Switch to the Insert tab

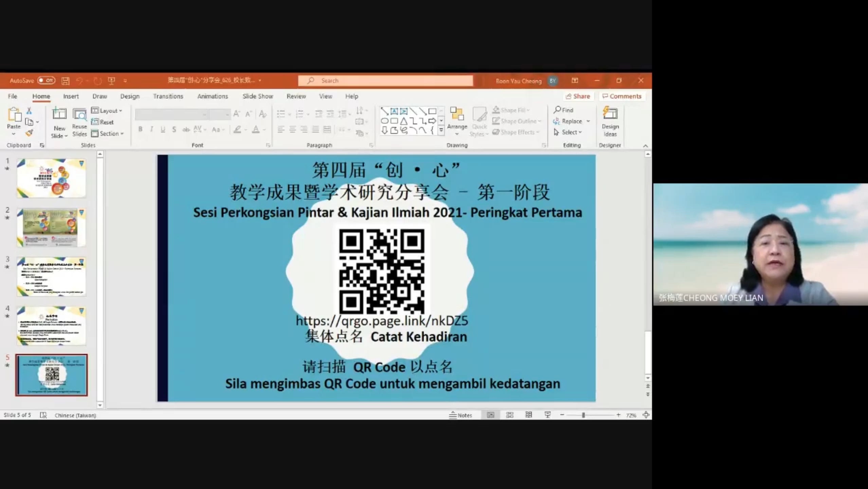(71, 96)
